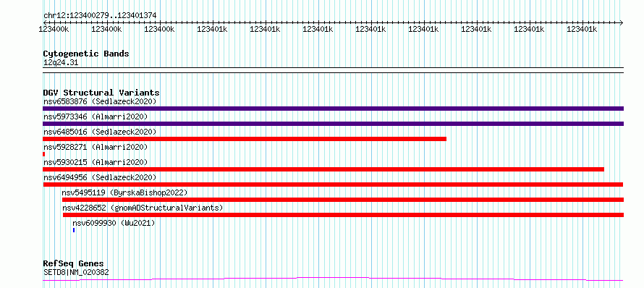Select the red bar for nsv6485016

coord(245,139)
